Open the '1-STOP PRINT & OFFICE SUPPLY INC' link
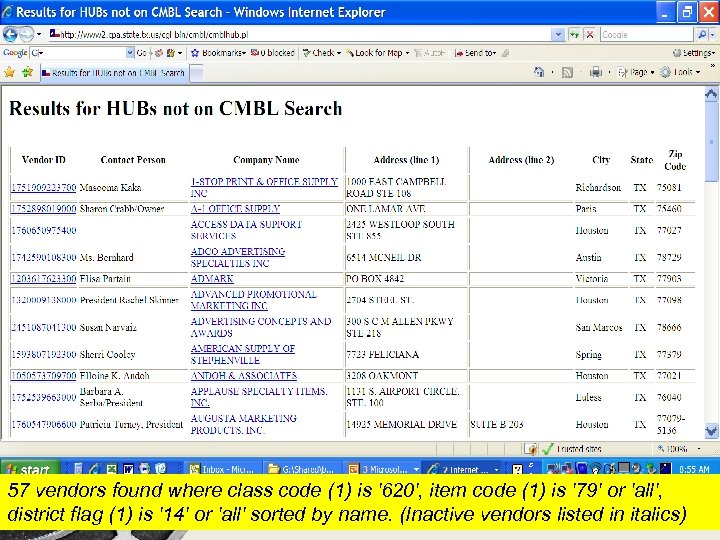Screen dimensions: 720x540 (264, 187)
